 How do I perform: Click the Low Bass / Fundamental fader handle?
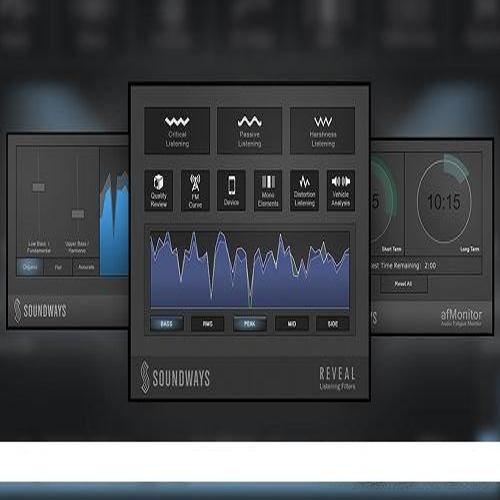click(38, 187)
